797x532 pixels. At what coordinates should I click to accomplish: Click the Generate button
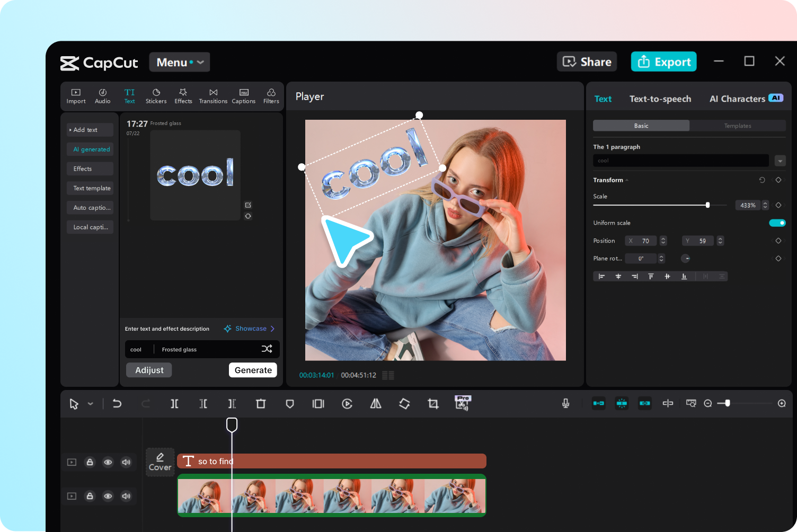coord(253,370)
